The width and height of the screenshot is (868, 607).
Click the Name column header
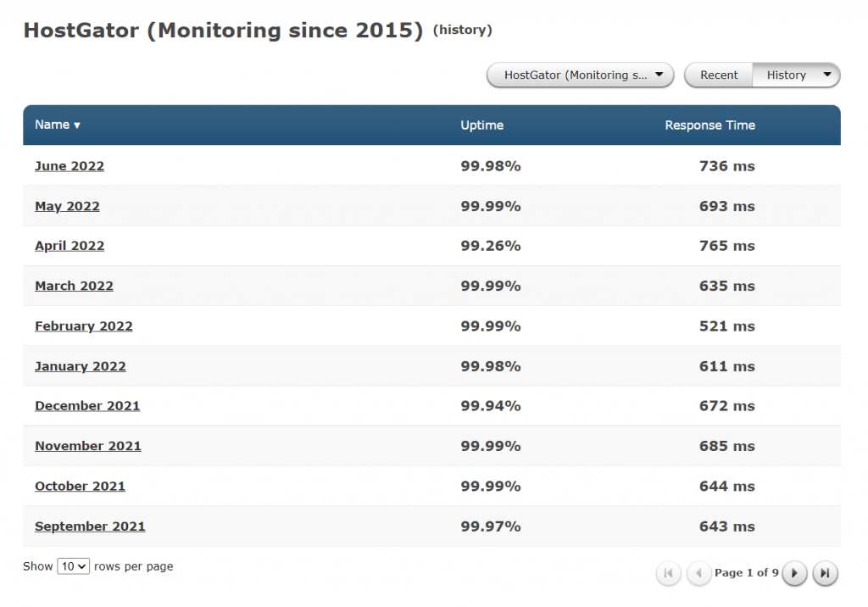click(52, 125)
